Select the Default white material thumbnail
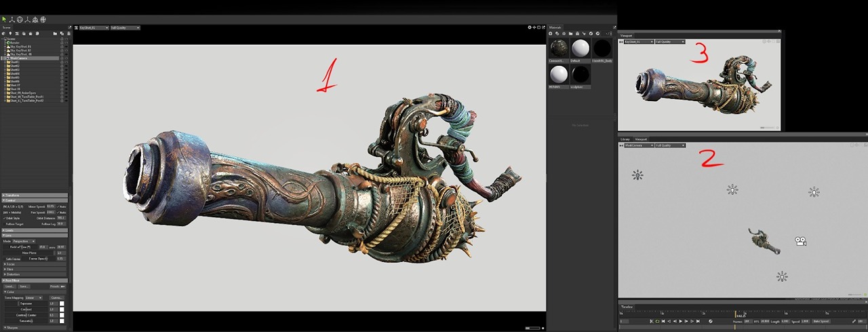Screen dimensions: 868x332 pyautogui.click(x=581, y=48)
